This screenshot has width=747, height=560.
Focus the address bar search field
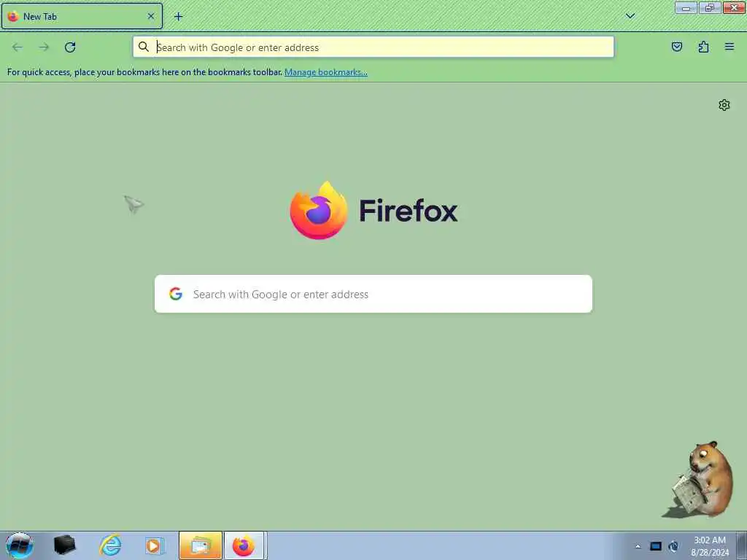tap(373, 47)
